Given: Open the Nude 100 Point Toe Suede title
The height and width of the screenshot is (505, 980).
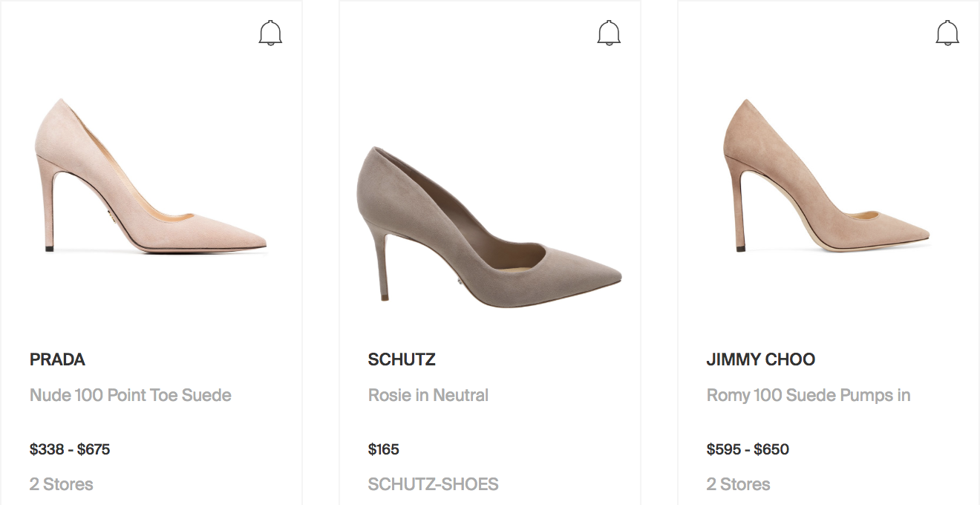Looking at the screenshot, I should click(131, 395).
